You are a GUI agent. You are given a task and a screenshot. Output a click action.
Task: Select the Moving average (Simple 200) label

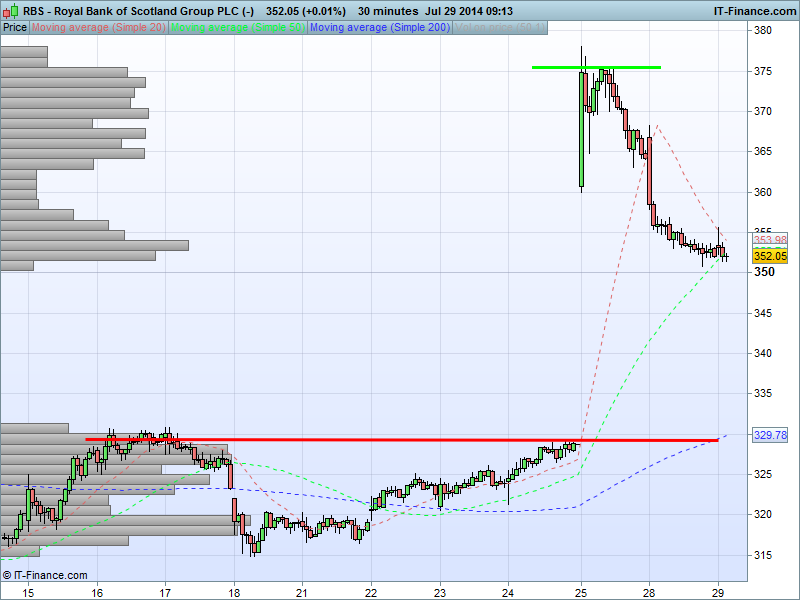coord(380,27)
